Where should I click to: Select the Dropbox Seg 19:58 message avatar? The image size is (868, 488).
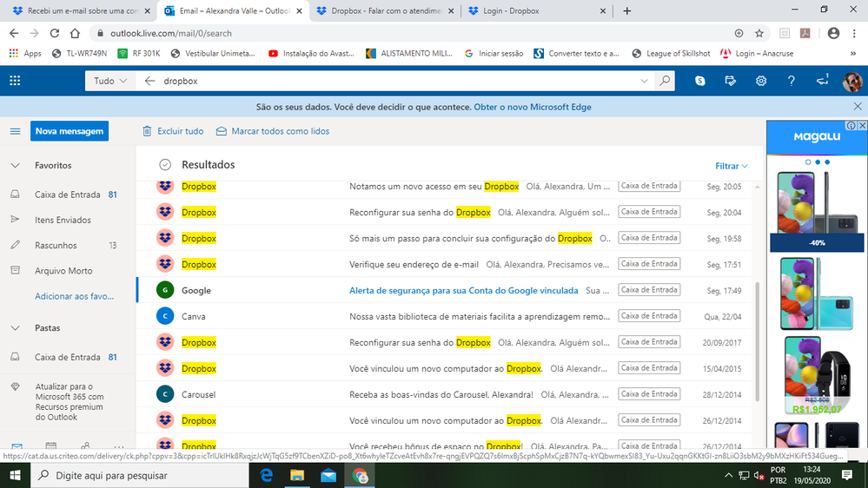[x=165, y=238]
